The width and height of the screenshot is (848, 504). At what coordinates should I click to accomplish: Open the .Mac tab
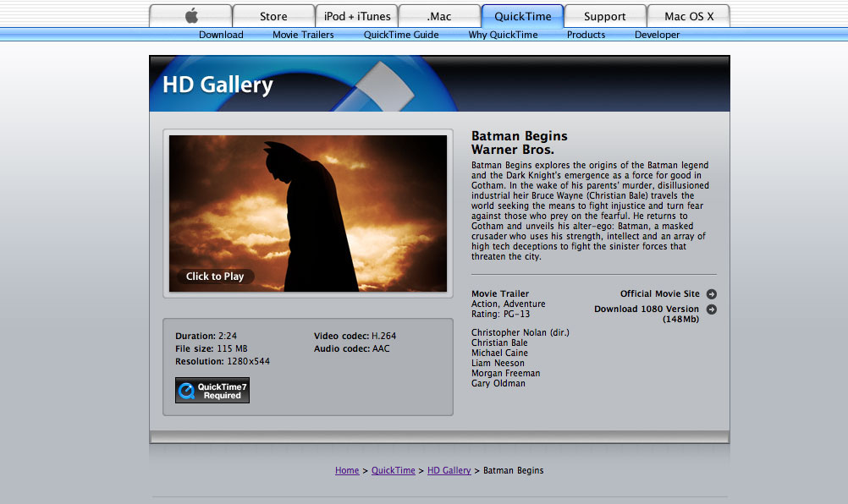(439, 16)
